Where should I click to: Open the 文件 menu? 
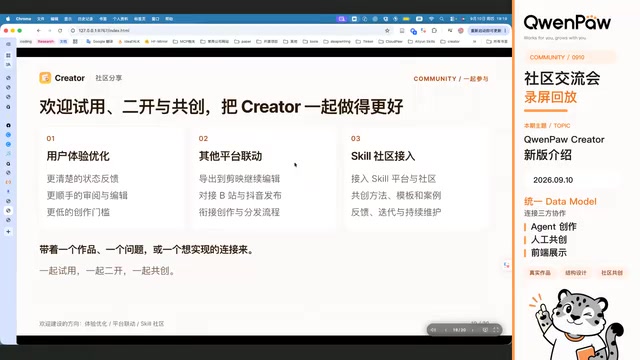[41, 19]
